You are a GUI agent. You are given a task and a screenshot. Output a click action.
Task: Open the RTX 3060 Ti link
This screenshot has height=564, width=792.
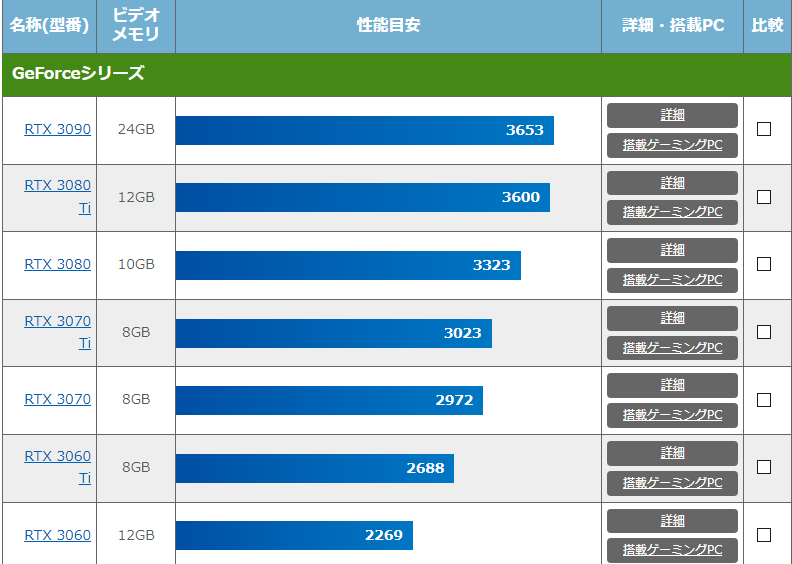(x=58, y=467)
